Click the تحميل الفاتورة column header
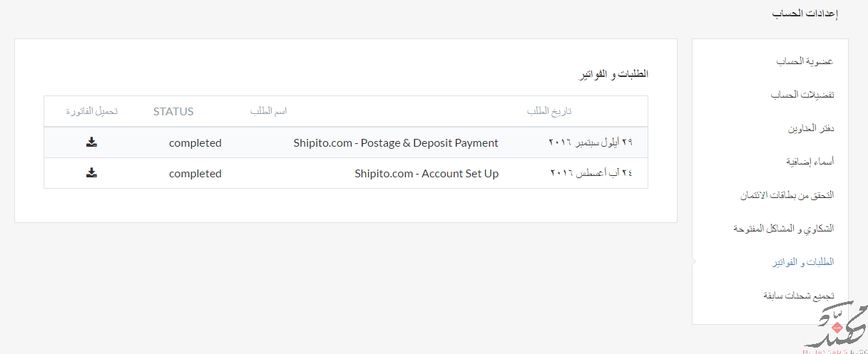Screen dimensions: 868x354 pos(92,112)
